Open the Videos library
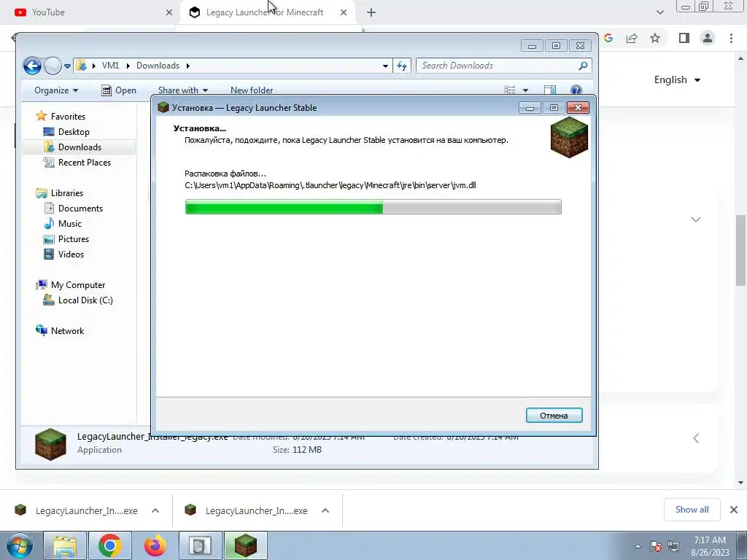The height and width of the screenshot is (560, 747). click(63, 254)
